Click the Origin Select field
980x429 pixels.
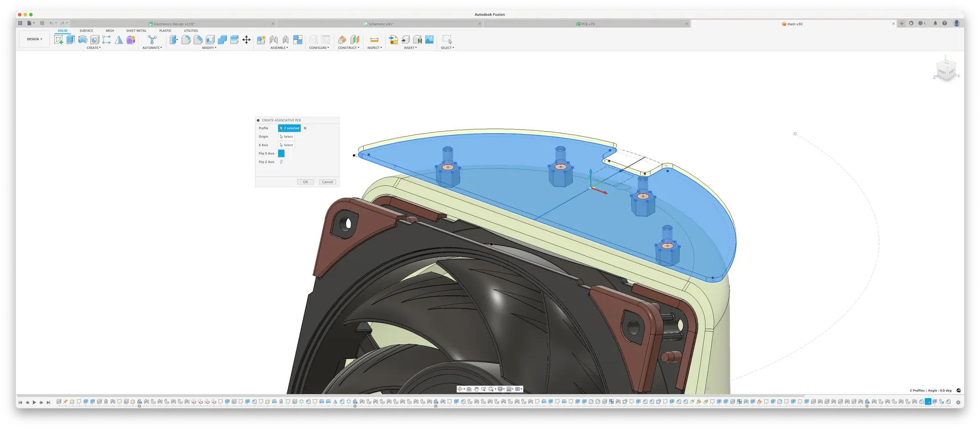pyautogui.click(x=286, y=136)
